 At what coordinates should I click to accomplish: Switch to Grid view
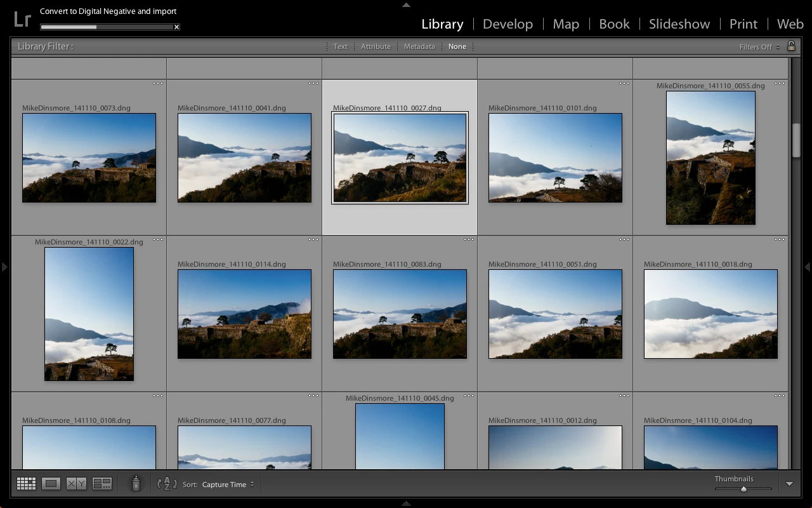26,484
